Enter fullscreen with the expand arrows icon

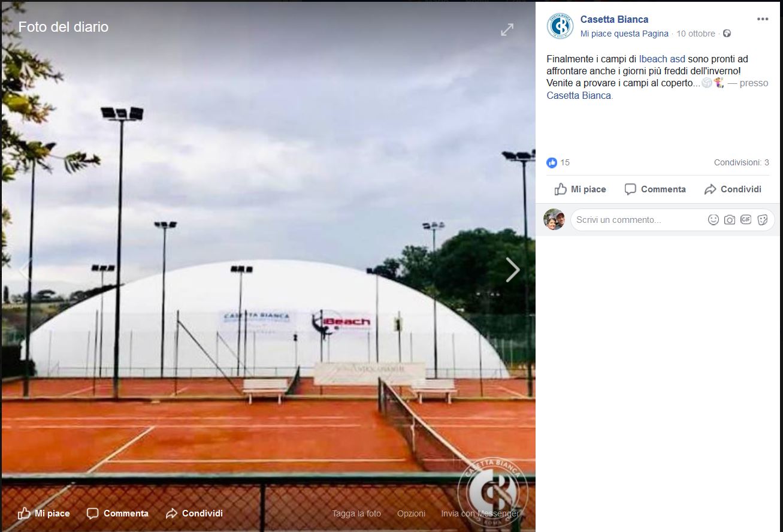tap(507, 29)
